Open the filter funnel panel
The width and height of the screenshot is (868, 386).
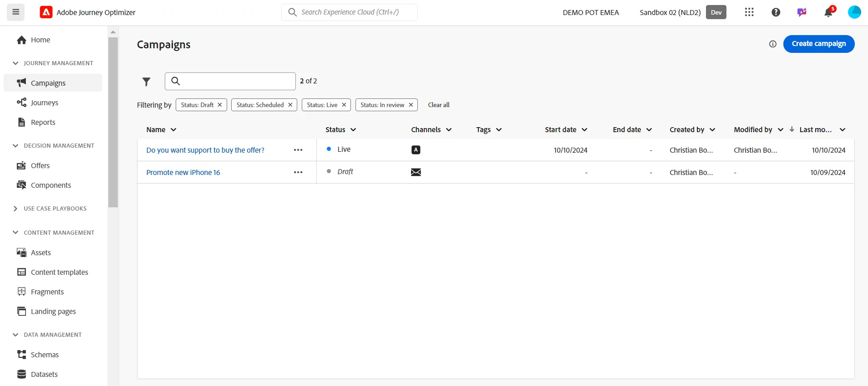tap(146, 82)
